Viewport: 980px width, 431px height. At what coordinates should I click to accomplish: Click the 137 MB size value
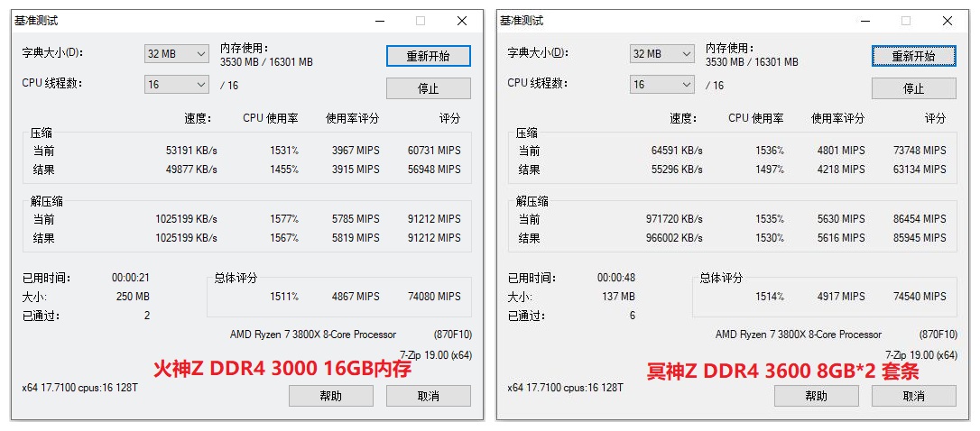point(618,296)
